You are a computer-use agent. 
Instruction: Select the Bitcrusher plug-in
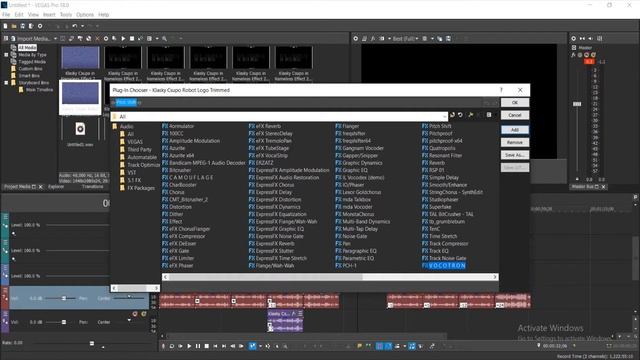point(180,170)
